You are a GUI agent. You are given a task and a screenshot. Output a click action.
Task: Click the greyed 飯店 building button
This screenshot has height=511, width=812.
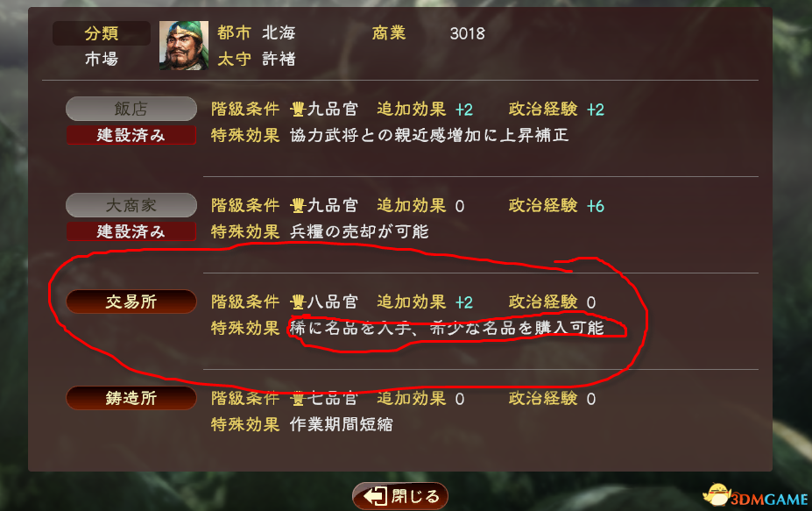131,109
